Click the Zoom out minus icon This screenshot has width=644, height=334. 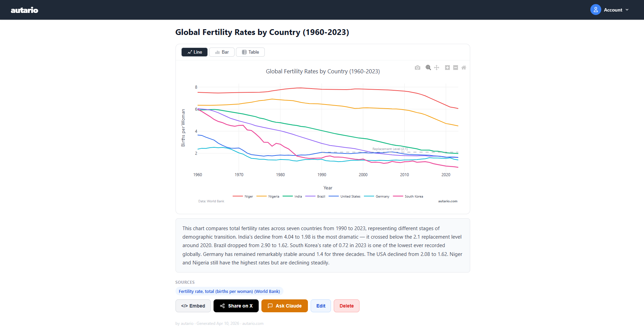click(456, 68)
